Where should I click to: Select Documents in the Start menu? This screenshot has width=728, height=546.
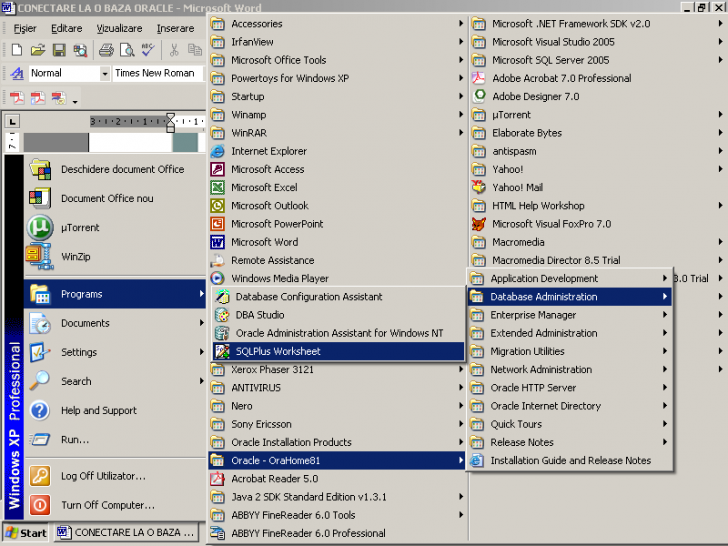pos(115,323)
